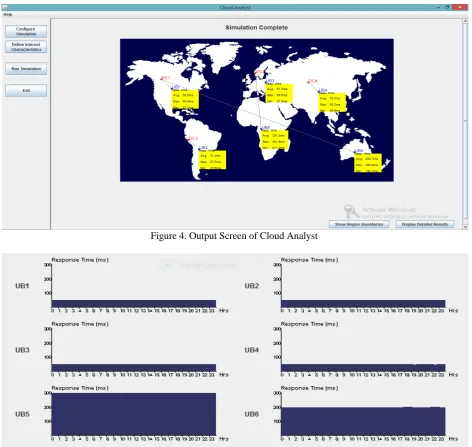Image resolution: width=472 pixels, height=447 pixels.
Task: Click the UB6 chart's dark response bar
Action: click(363, 421)
